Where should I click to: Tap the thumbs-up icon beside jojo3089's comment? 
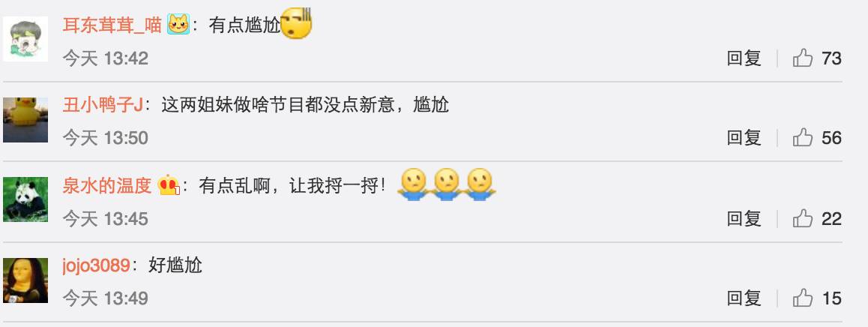tap(803, 298)
